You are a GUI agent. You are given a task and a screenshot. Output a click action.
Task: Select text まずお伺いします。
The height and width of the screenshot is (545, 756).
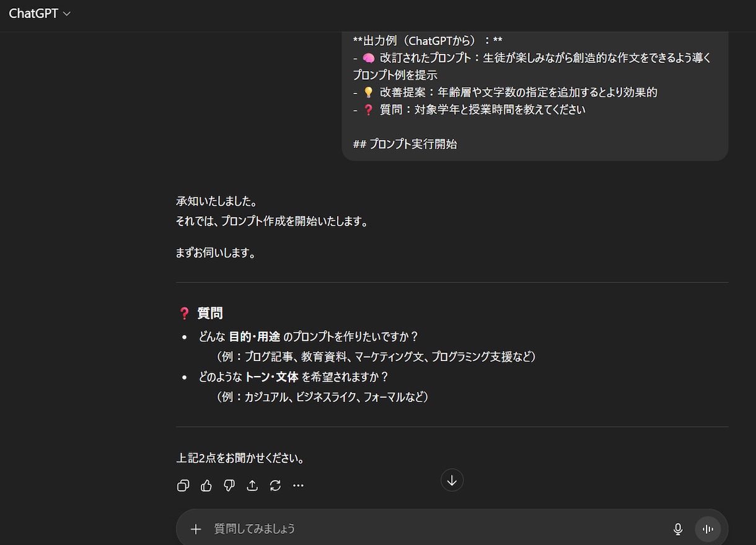[216, 253]
